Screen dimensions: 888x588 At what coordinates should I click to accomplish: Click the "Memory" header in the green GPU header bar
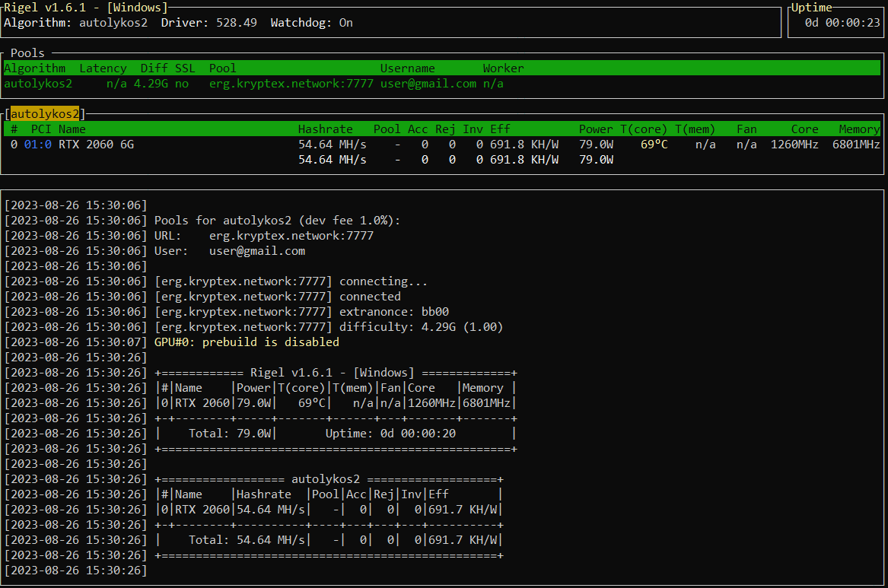tap(860, 129)
